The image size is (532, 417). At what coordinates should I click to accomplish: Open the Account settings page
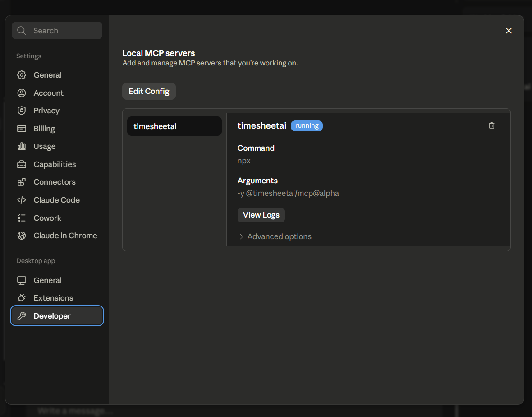57,93
